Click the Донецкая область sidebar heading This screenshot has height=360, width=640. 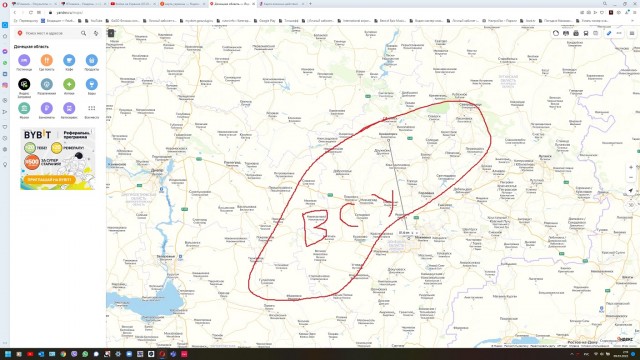31,47
